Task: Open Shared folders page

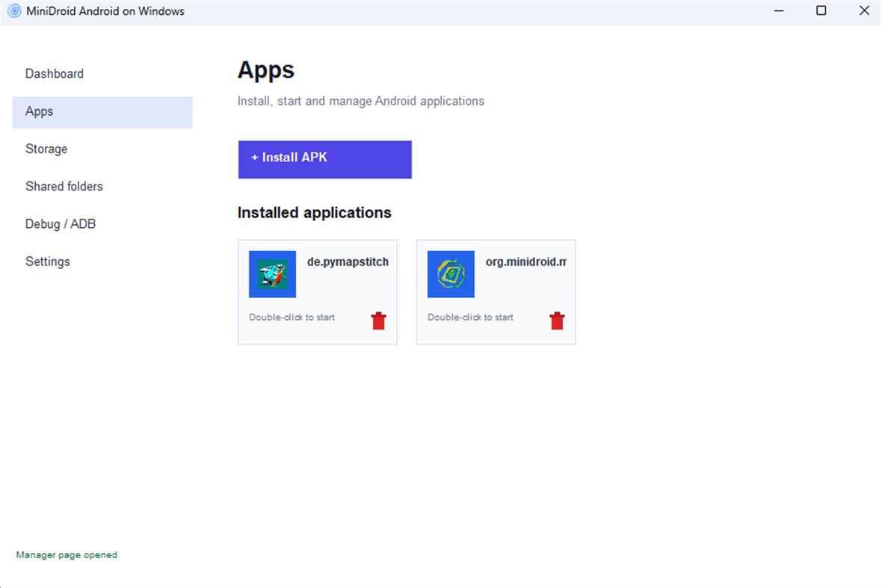Action: coord(102,187)
